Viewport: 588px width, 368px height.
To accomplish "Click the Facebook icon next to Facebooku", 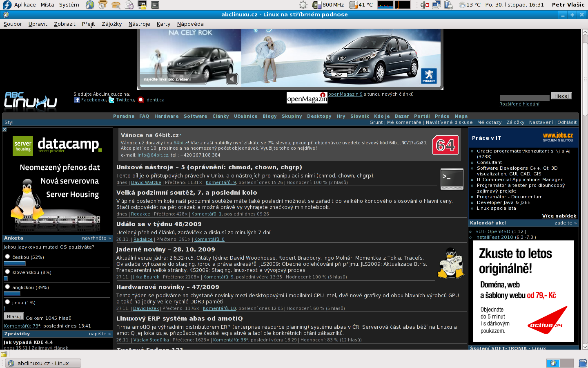I will click(x=77, y=100).
